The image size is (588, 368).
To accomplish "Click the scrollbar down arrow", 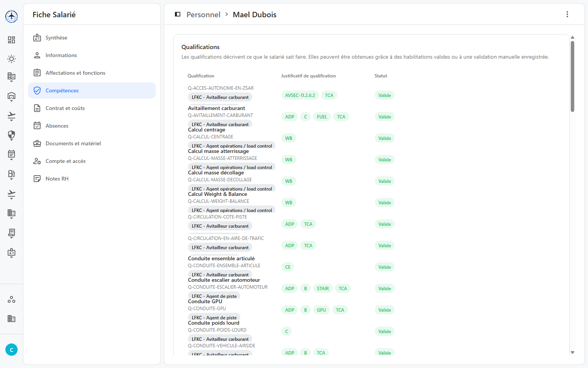I will pyautogui.click(x=573, y=352).
